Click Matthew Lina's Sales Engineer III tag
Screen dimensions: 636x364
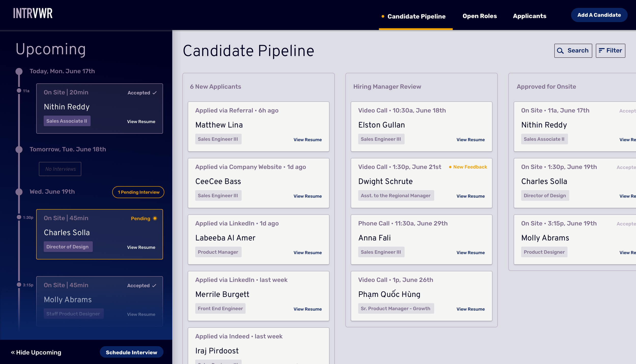(218, 139)
